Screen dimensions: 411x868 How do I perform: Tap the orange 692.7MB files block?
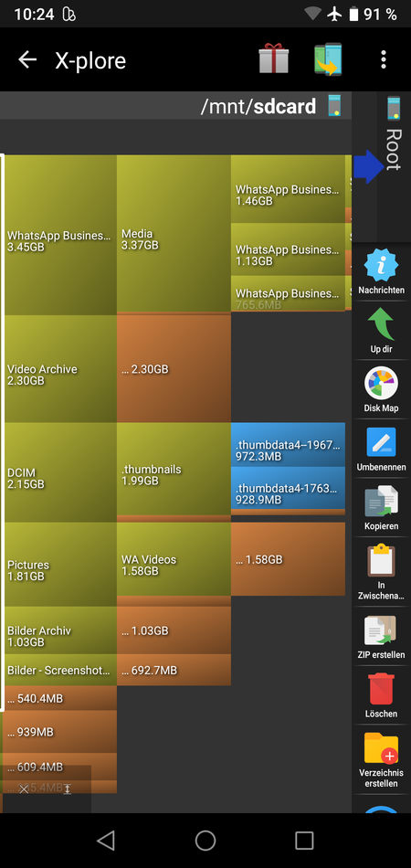coord(174,670)
